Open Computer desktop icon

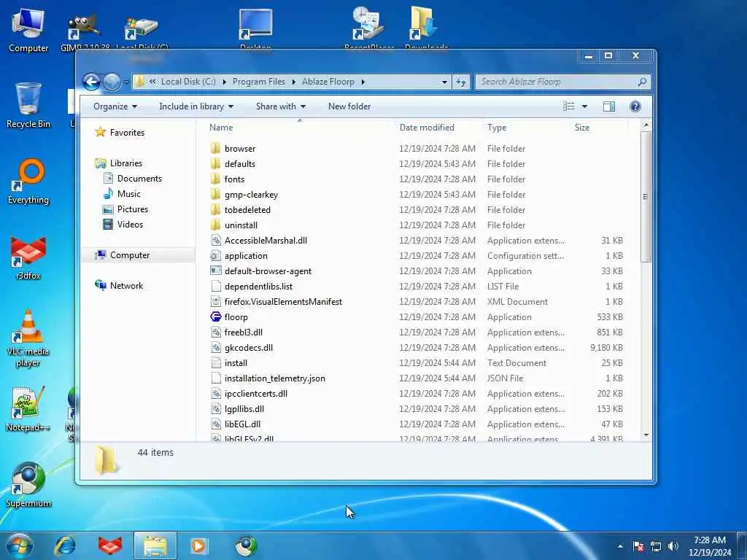pos(28,29)
